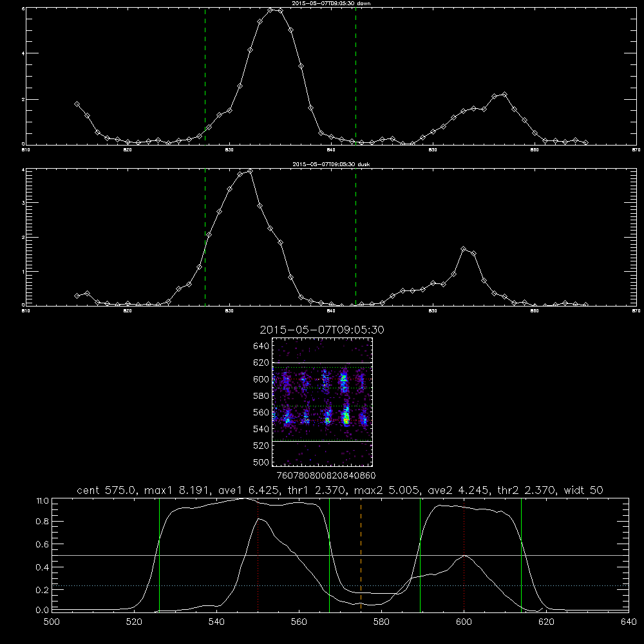Click bottom plot y-axis label 0.4
644x644 pixels.
pos(43,567)
